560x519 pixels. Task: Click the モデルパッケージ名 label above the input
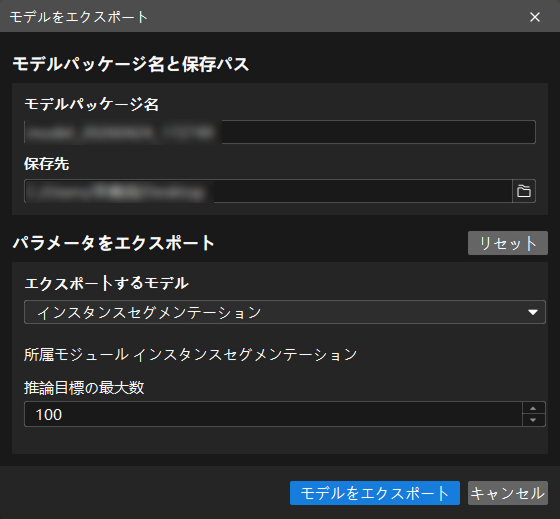[91, 104]
